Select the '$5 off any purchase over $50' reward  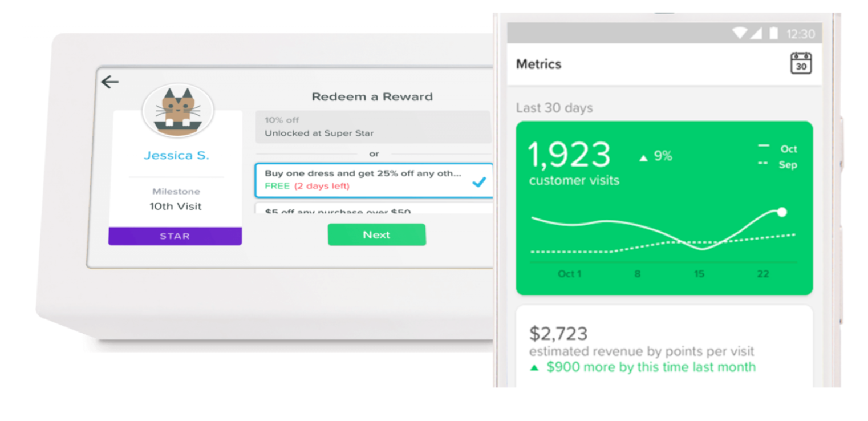coord(374,208)
